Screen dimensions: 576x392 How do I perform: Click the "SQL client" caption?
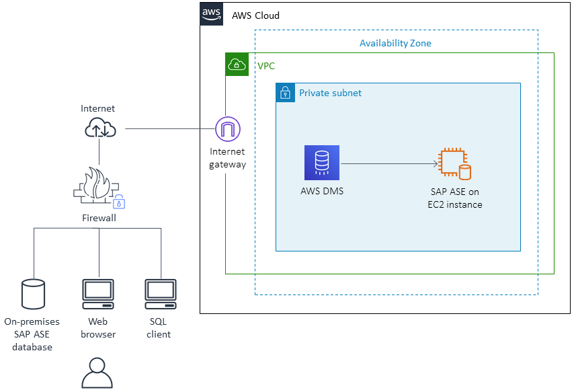point(159,327)
